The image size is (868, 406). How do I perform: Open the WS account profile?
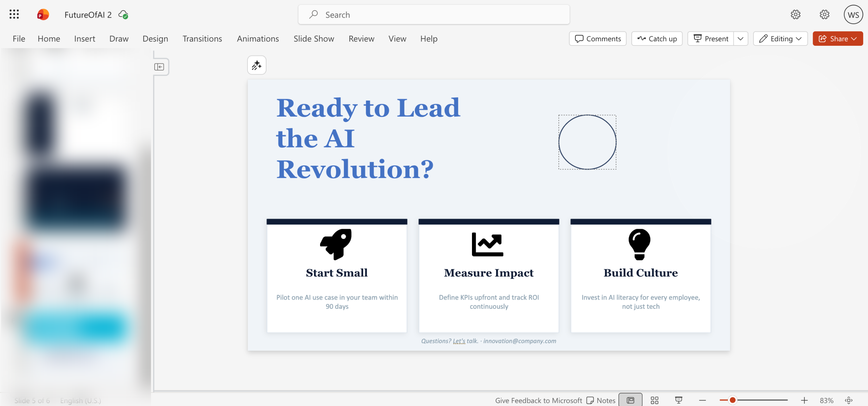853,15
